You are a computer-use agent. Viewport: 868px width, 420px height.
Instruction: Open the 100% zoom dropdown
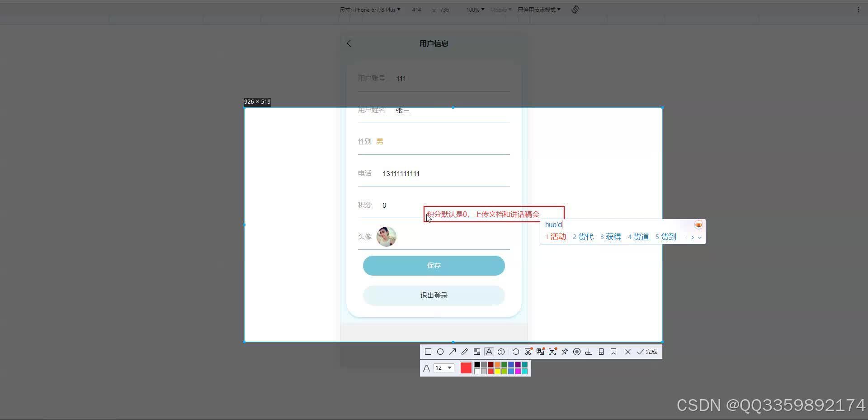pos(475,10)
